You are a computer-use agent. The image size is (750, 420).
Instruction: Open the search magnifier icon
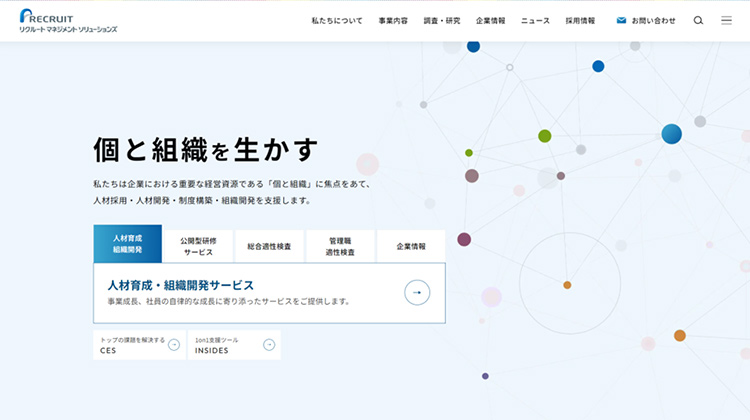(x=698, y=20)
